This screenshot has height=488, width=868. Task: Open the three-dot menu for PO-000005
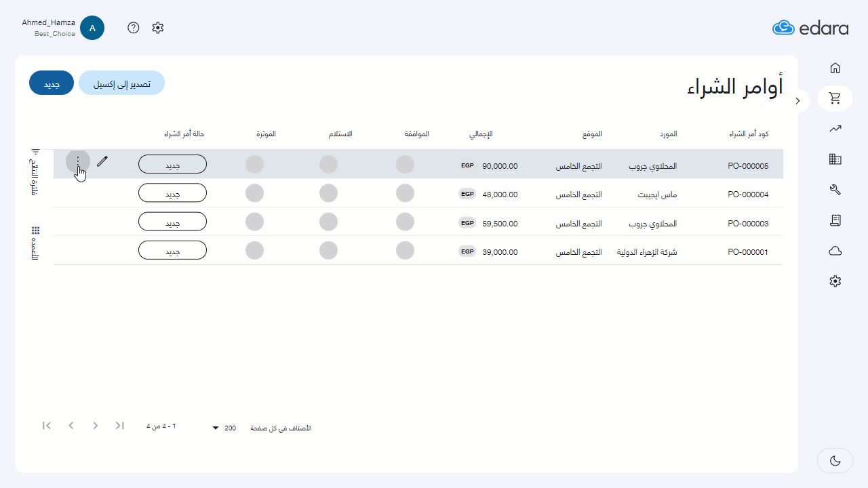(x=78, y=161)
